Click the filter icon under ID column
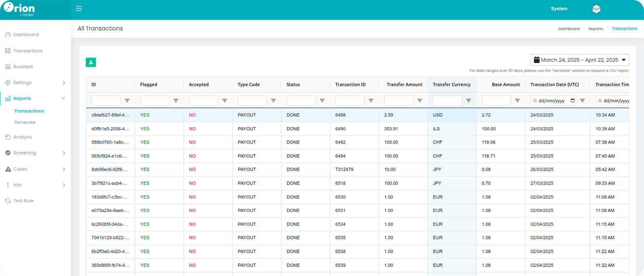The width and height of the screenshot is (644, 276). point(127,101)
